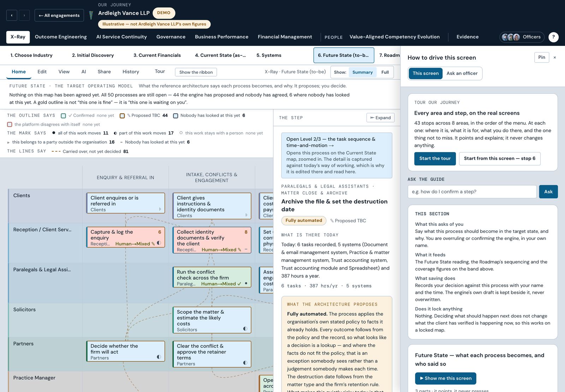Open the Business Performance tab
Viewport: 565px width, 392px height.
coord(221,37)
